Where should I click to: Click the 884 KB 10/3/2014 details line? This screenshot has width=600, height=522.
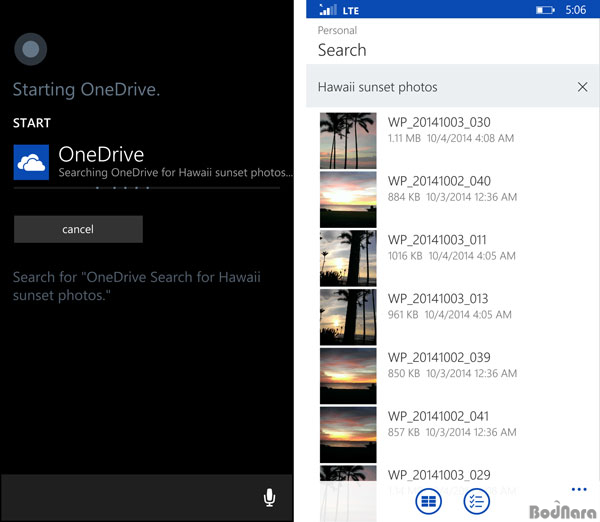tap(452, 197)
